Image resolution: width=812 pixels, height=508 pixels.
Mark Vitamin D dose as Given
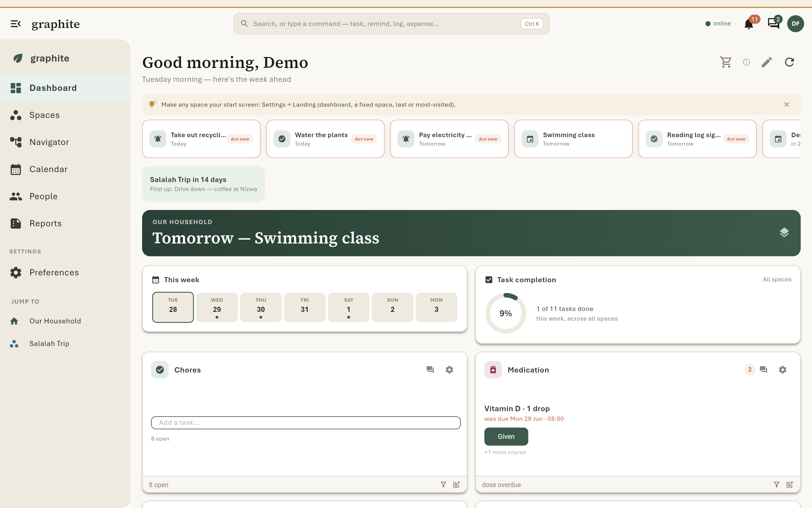(x=506, y=436)
